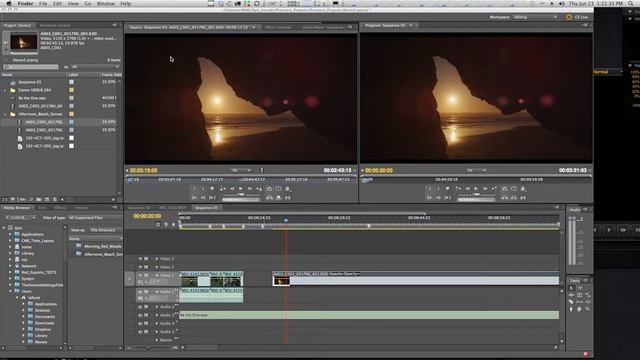Open the In: All dropdown in Project panel
640x360 pixels.
(x=96, y=67)
